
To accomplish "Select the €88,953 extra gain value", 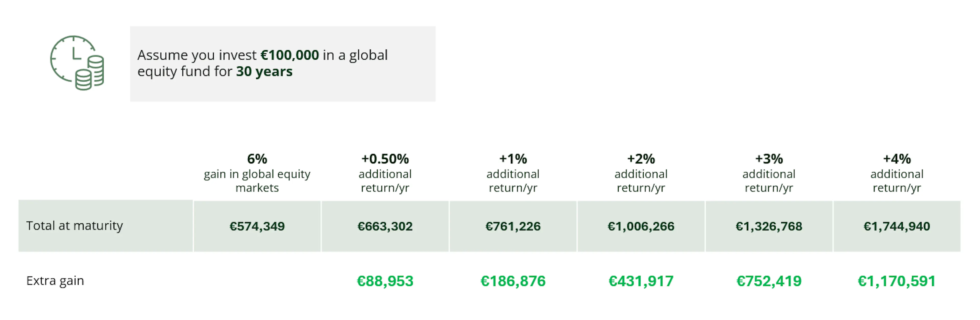I will pyautogui.click(x=385, y=281).
